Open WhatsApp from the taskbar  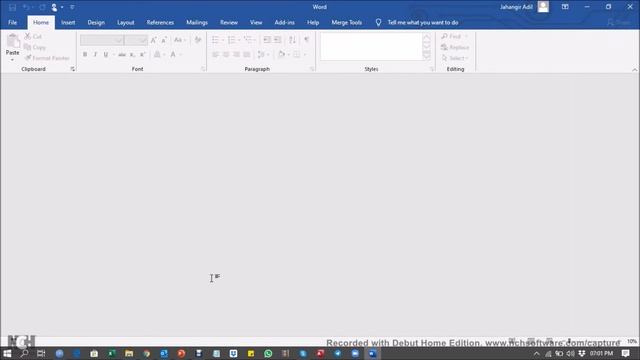[x=268, y=353]
